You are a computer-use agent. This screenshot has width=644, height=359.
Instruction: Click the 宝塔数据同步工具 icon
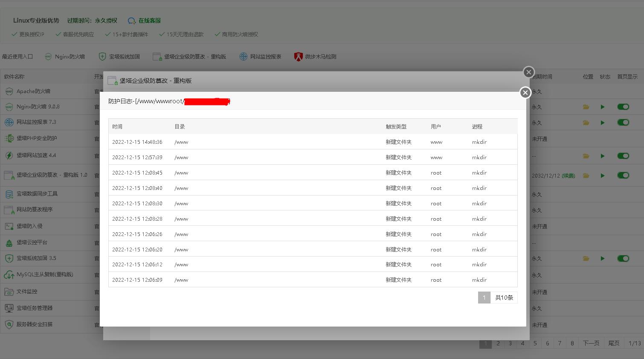pos(9,194)
